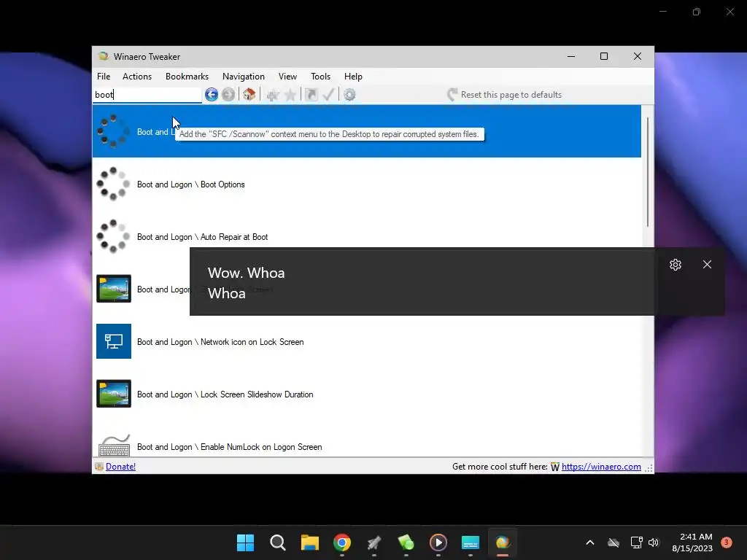
Task: Click the OneDrive cloud tray icon
Action: click(x=614, y=542)
